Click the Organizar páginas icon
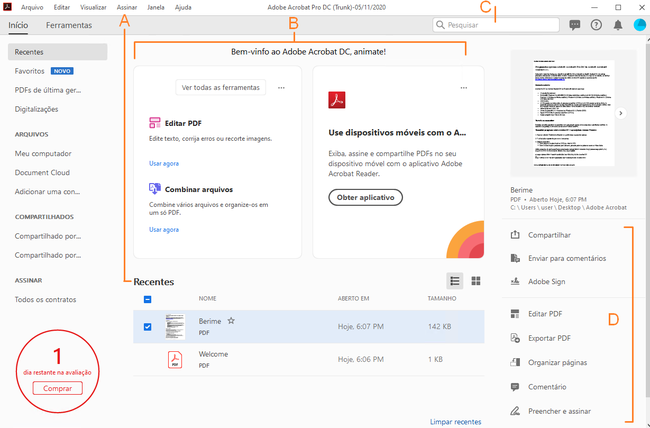 [515, 362]
